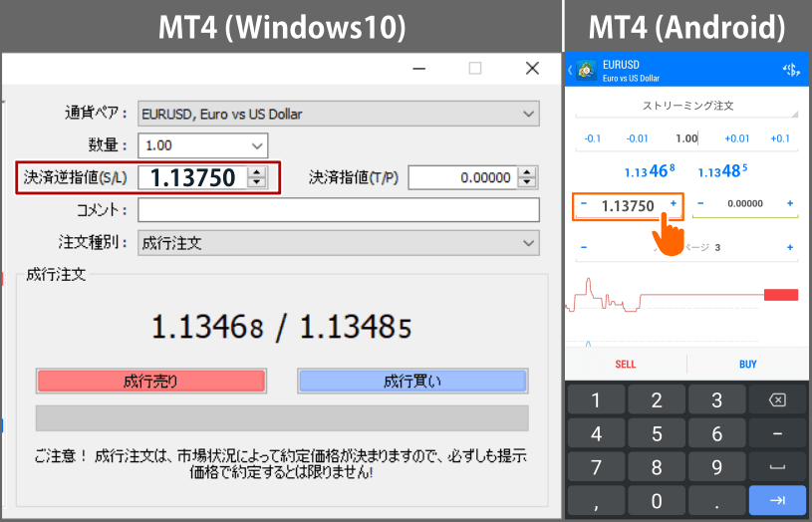The image size is (812, 522).
Task: Decrease the S/L 1.13750 value with down arrow
Action: click(x=257, y=182)
